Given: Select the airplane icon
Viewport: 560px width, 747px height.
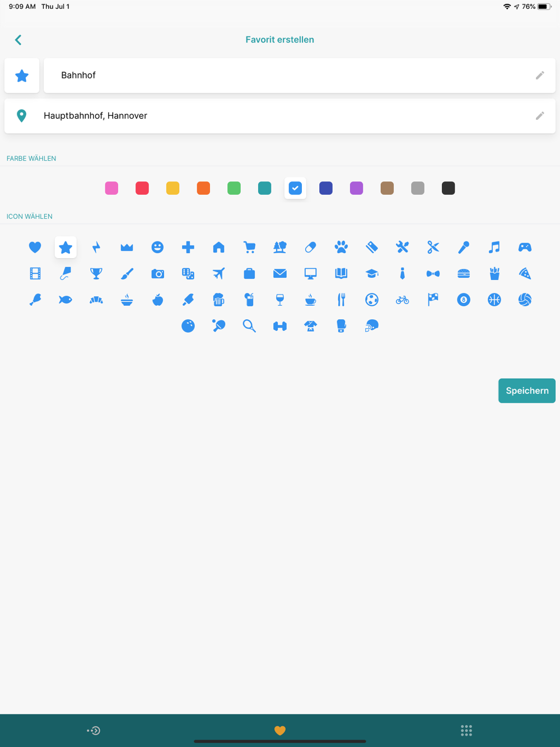Looking at the screenshot, I should (x=219, y=273).
